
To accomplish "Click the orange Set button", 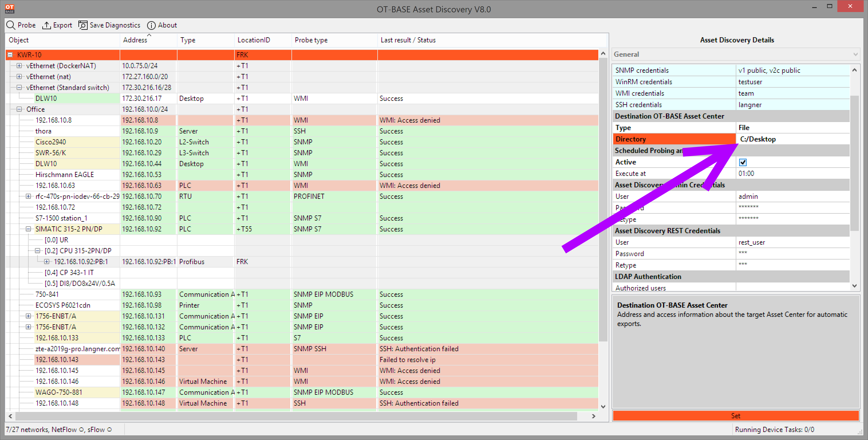I will click(735, 416).
